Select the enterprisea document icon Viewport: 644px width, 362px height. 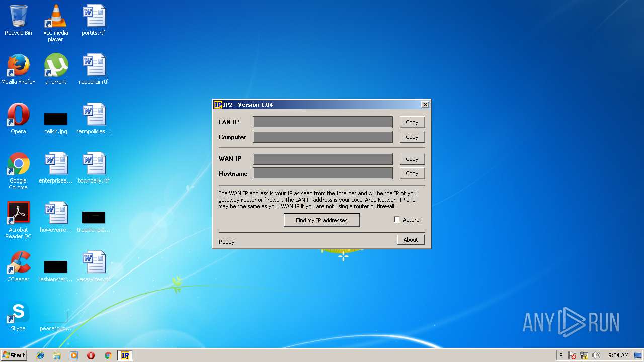click(x=55, y=168)
